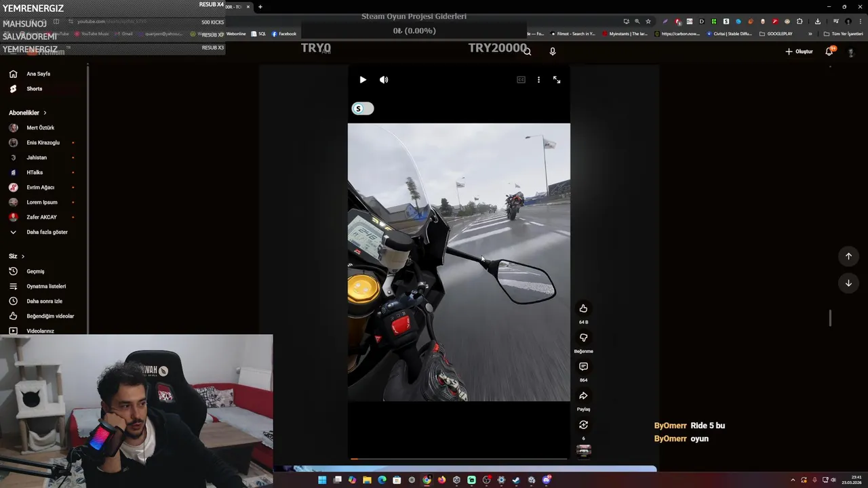Open File Explorer from the taskbar
The height and width of the screenshot is (488, 868).
click(x=367, y=480)
